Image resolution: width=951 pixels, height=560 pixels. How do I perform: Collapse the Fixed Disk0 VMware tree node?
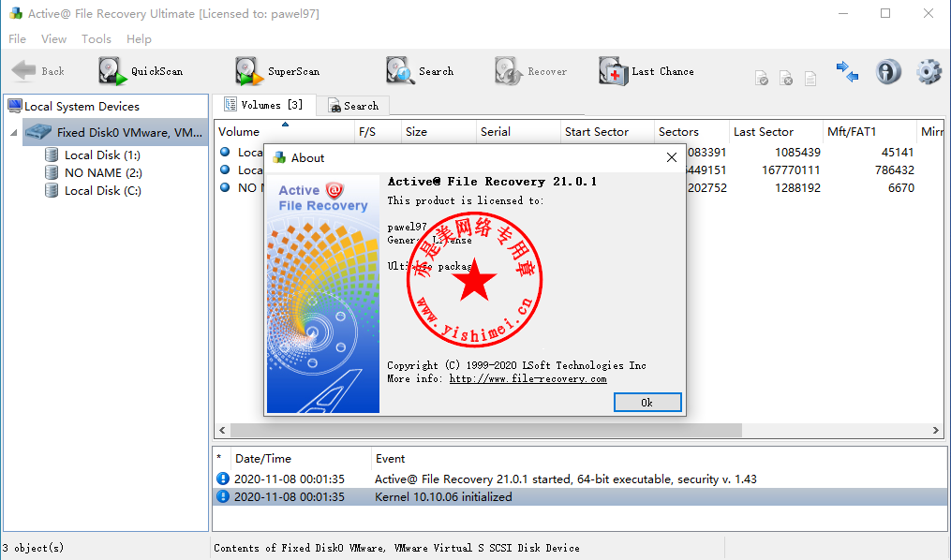click(13, 132)
